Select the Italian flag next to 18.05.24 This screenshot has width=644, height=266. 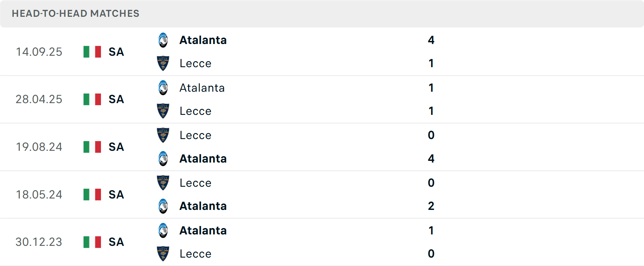click(x=92, y=194)
